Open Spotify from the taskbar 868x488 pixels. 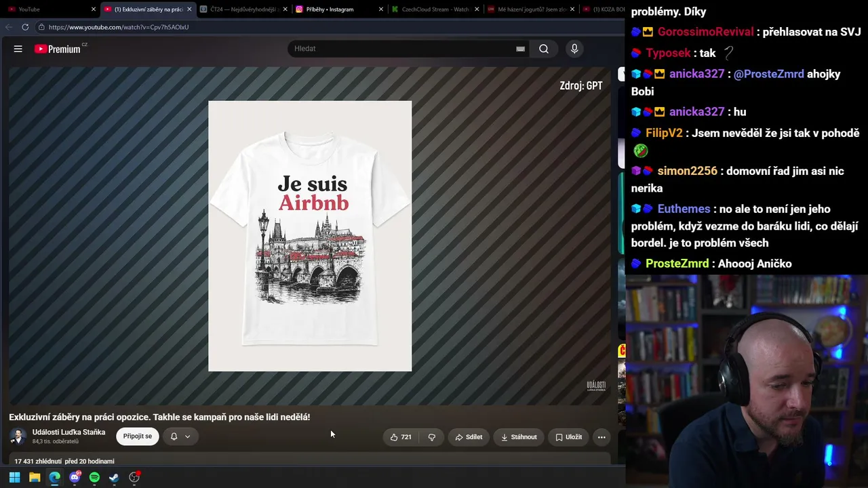click(x=94, y=477)
